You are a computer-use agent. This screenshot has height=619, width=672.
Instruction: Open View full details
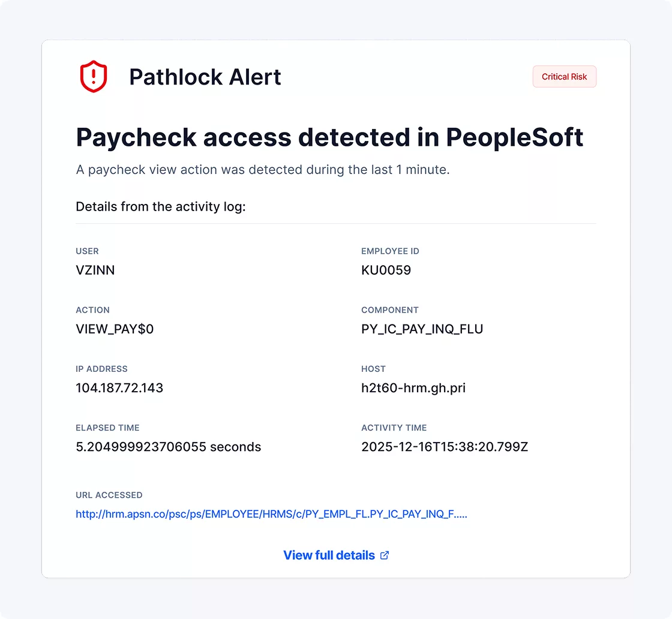329,555
